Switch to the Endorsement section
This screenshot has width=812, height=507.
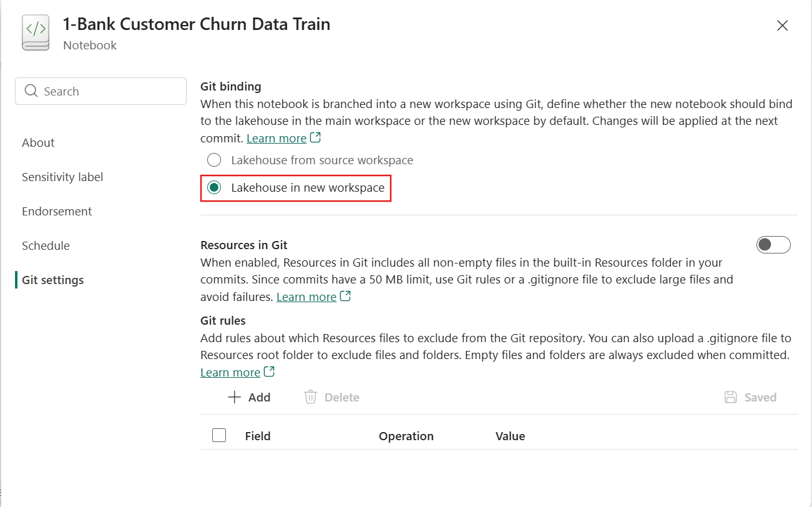click(x=57, y=212)
